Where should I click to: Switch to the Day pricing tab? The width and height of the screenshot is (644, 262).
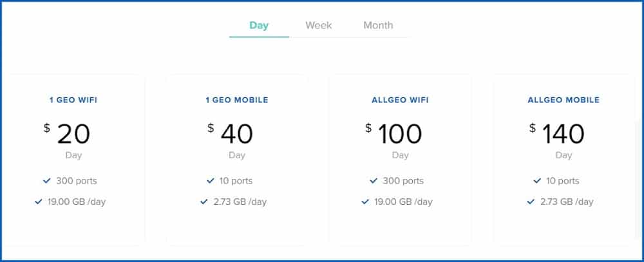259,26
